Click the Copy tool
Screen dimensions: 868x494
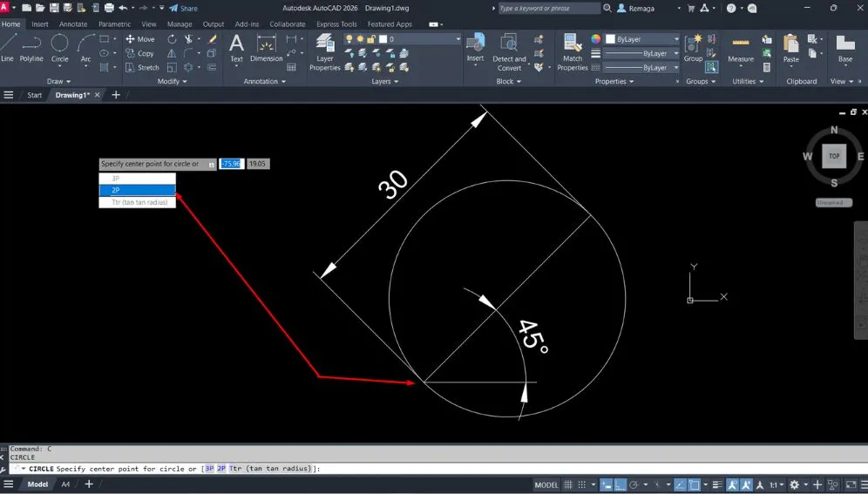click(139, 54)
